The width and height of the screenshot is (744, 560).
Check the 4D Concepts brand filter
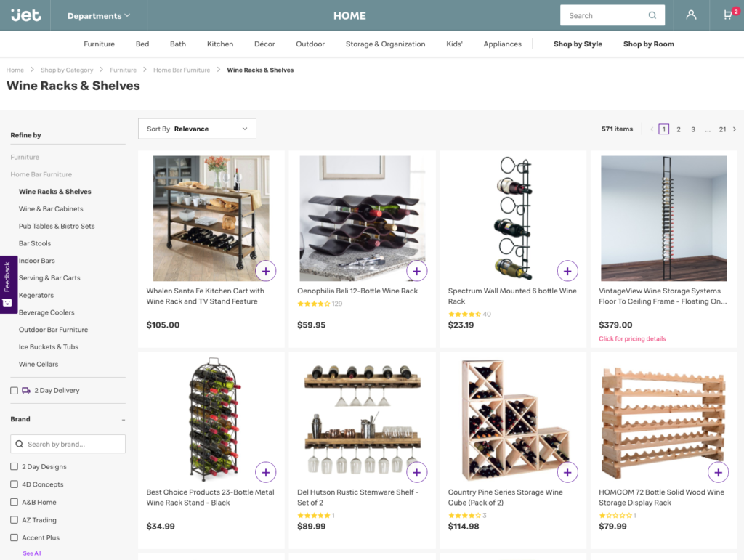[x=15, y=484]
